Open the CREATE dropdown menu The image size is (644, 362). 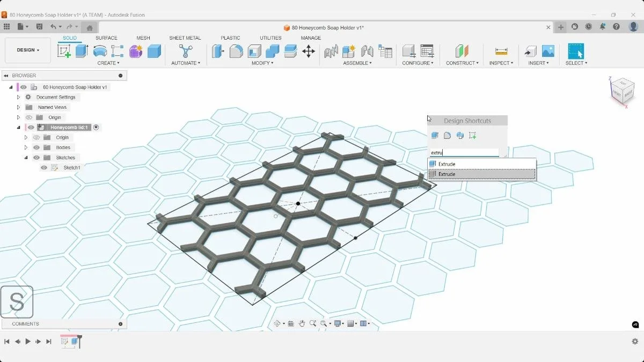pos(108,63)
